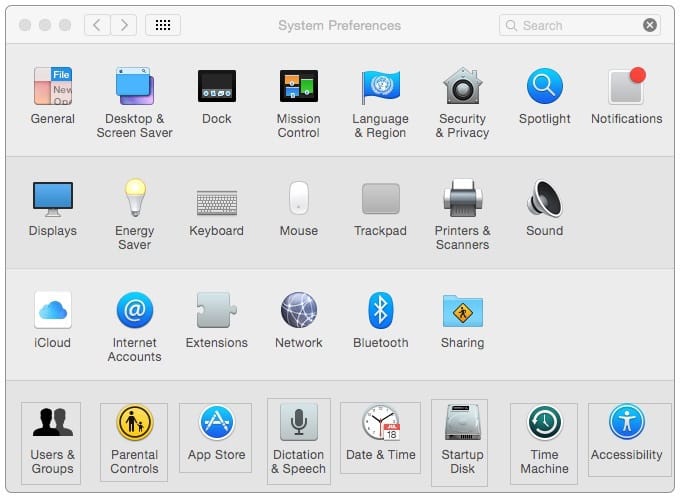
Task: Click the Trackpad preferences icon
Action: [x=380, y=199]
